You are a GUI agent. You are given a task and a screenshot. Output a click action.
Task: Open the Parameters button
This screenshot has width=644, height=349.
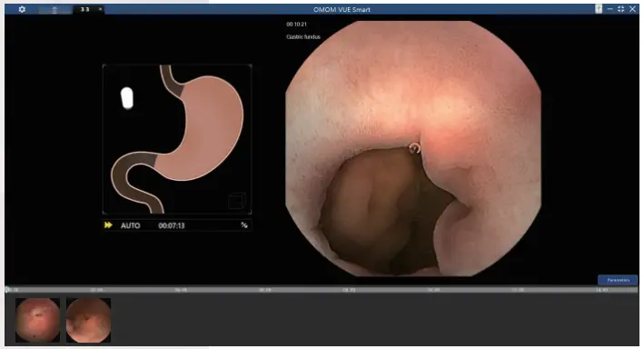pos(618,280)
